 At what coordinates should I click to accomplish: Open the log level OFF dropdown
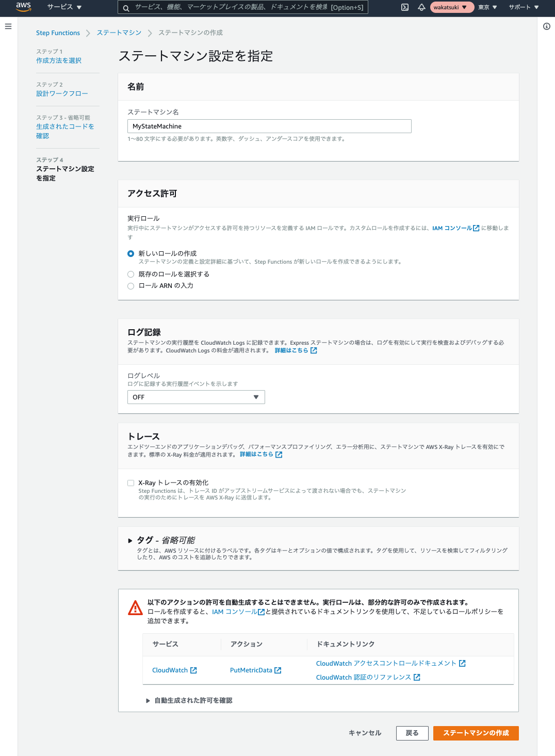pos(196,397)
